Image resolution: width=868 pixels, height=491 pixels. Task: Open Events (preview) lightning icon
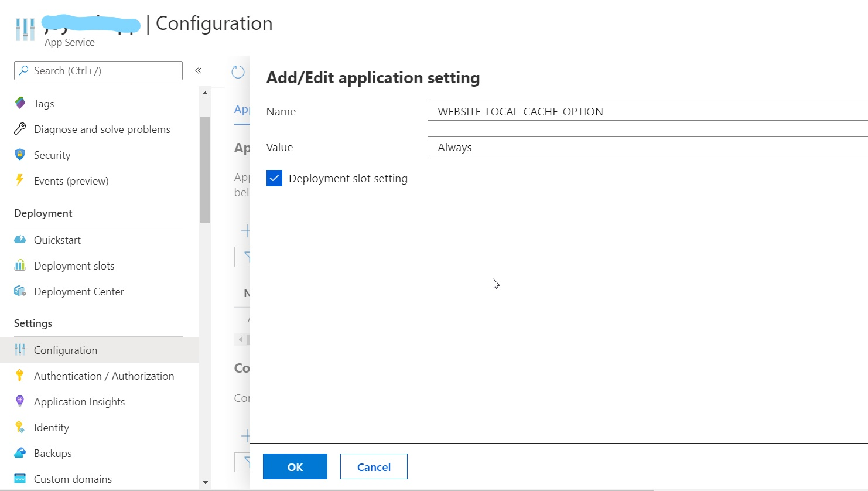[x=19, y=180]
